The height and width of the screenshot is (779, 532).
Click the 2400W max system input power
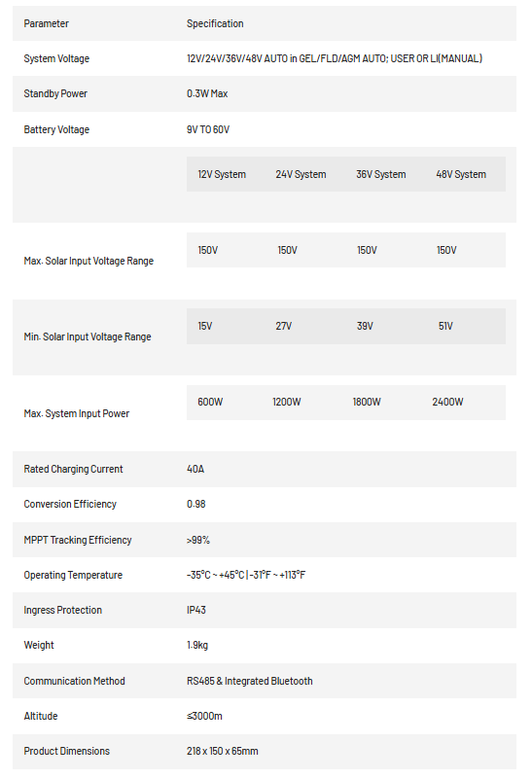pos(447,402)
